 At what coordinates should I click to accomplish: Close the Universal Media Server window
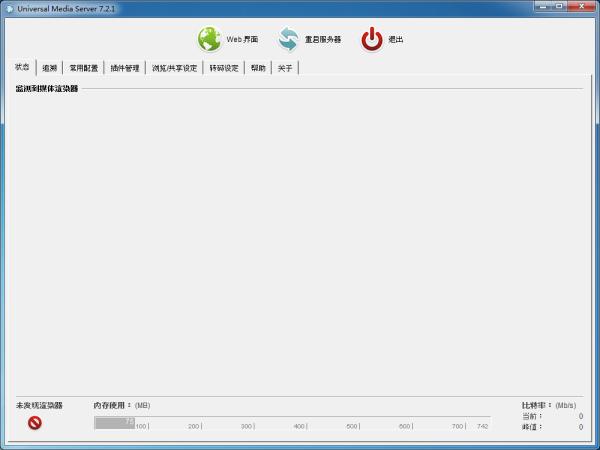point(582,6)
